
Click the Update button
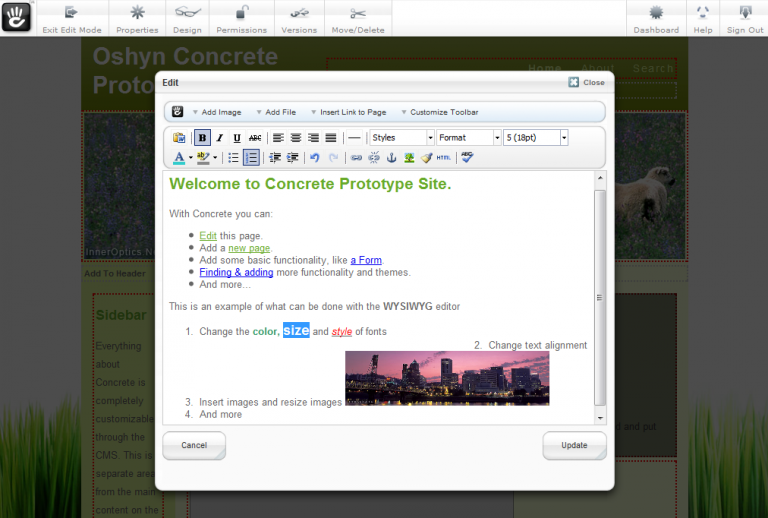point(574,445)
